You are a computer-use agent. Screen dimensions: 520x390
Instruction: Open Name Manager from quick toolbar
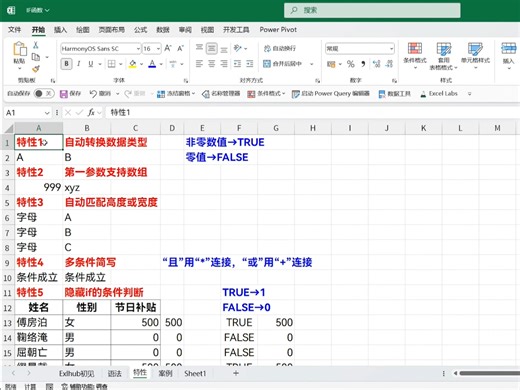[221, 94]
